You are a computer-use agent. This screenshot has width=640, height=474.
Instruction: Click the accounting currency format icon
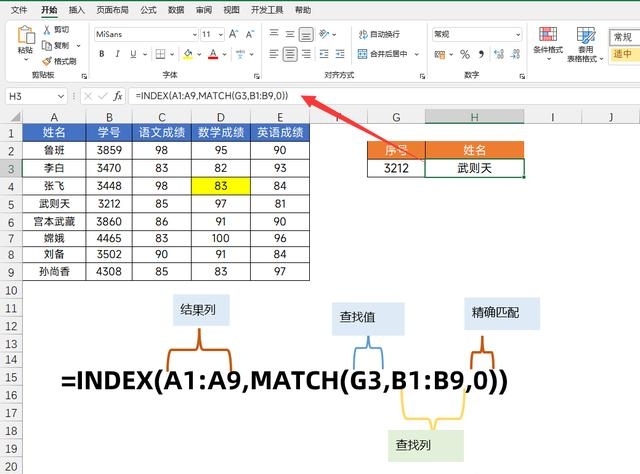(440, 54)
